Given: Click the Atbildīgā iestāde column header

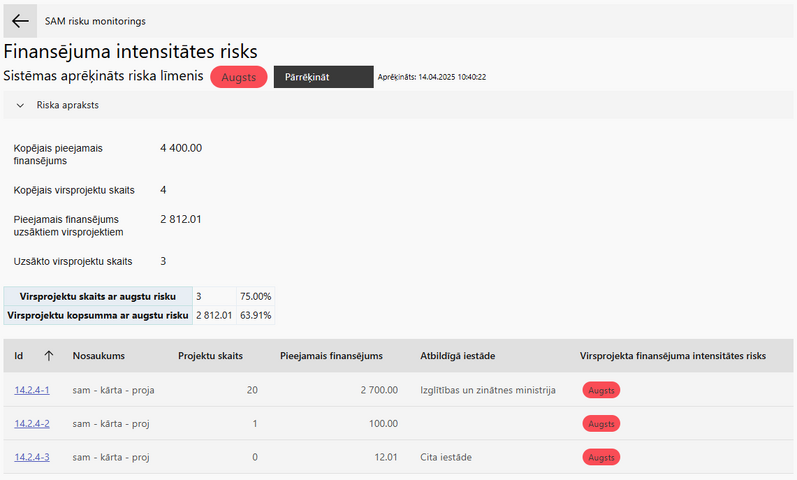Looking at the screenshot, I should tap(457, 356).
